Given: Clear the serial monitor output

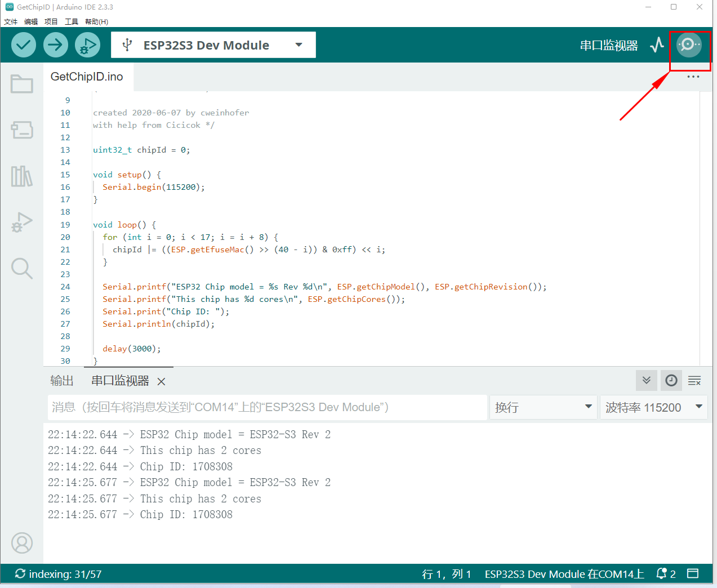Looking at the screenshot, I should (x=694, y=381).
